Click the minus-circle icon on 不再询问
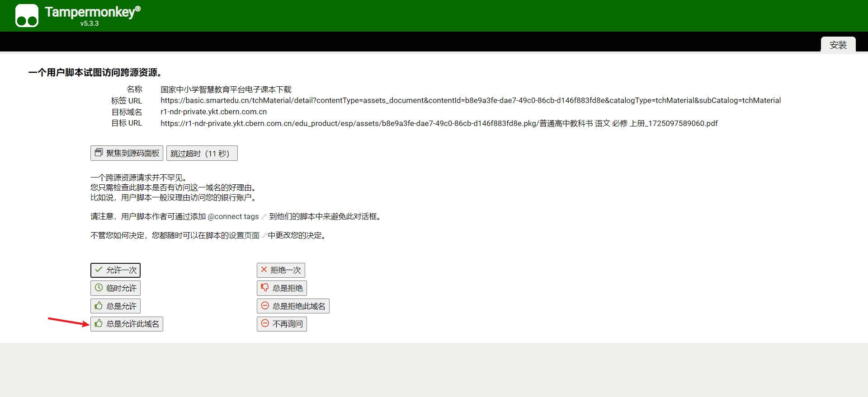This screenshot has width=868, height=397. click(265, 323)
